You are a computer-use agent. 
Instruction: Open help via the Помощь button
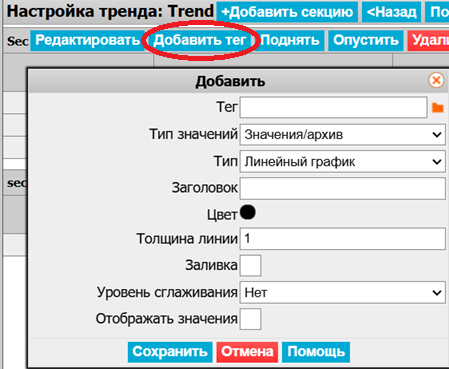(x=316, y=352)
